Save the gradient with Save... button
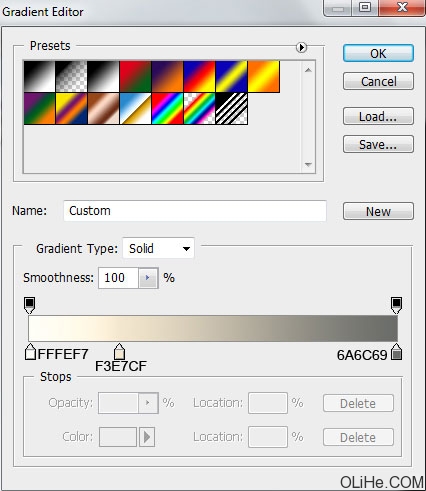Viewport: 426px width, 491px height. tap(378, 144)
